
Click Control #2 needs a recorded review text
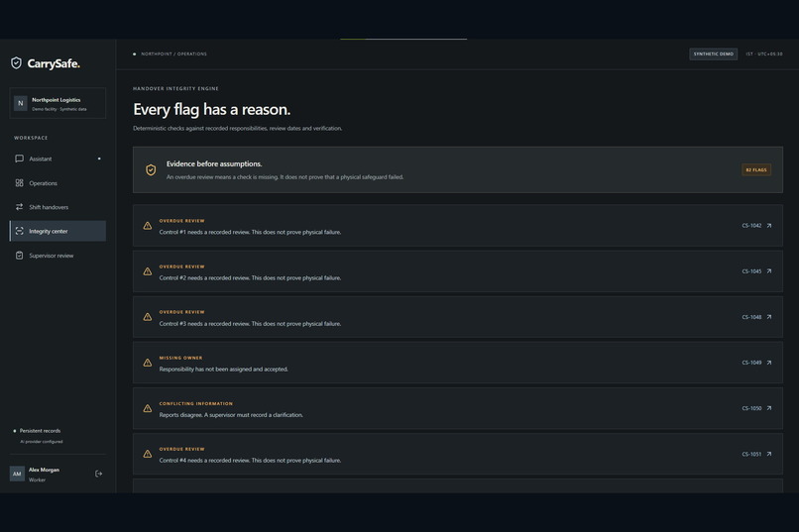tap(250, 278)
